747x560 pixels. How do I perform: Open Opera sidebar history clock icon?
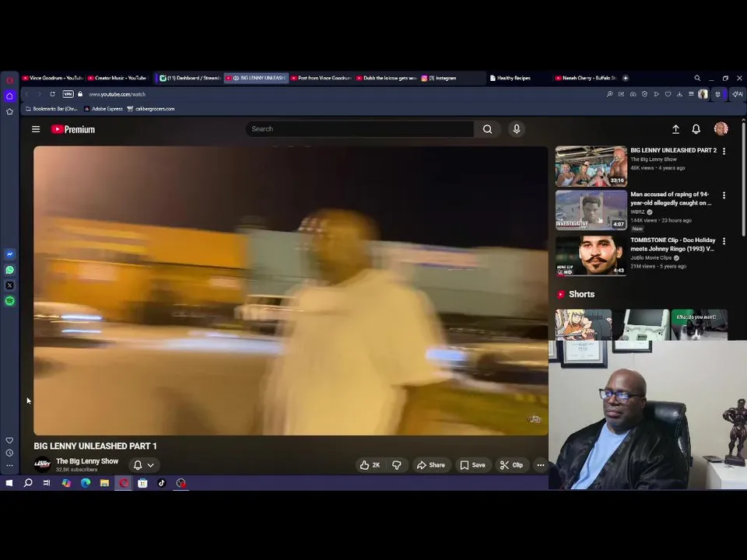[9, 453]
